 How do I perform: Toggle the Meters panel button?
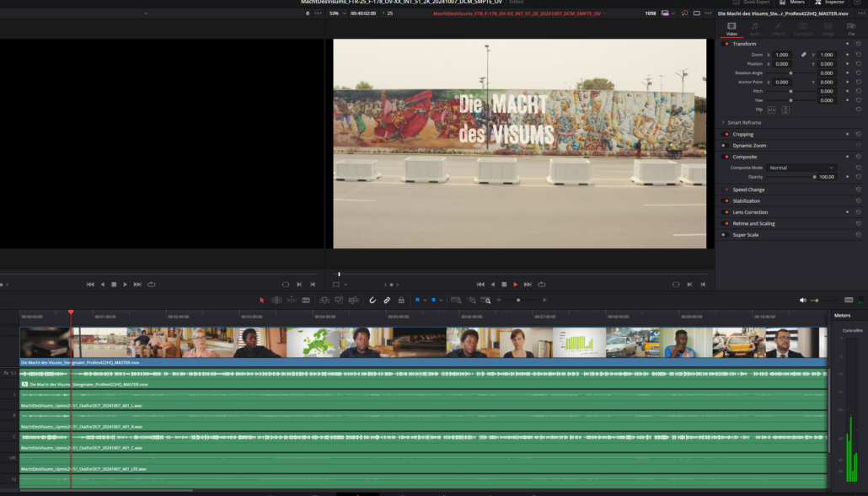792,3
